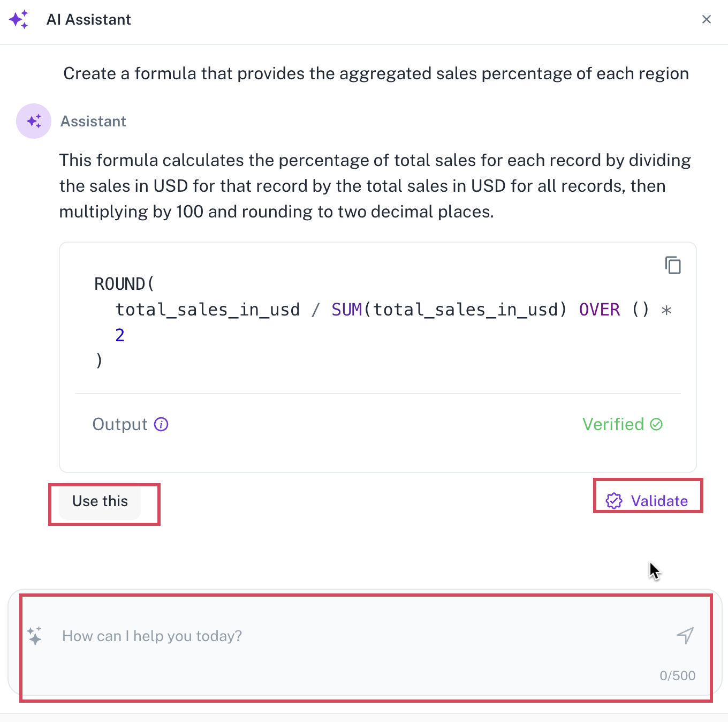Close the AI Assistant panel
The height and width of the screenshot is (722, 728).
tap(707, 19)
